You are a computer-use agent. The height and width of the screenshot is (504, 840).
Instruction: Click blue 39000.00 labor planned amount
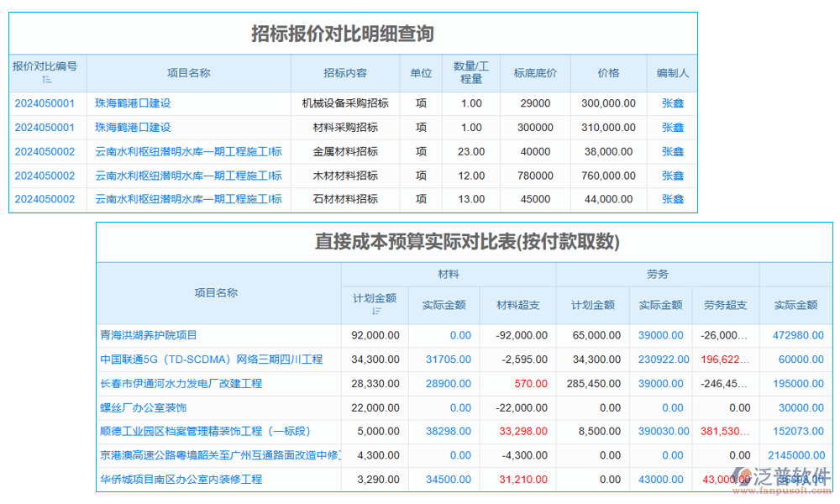click(660, 335)
